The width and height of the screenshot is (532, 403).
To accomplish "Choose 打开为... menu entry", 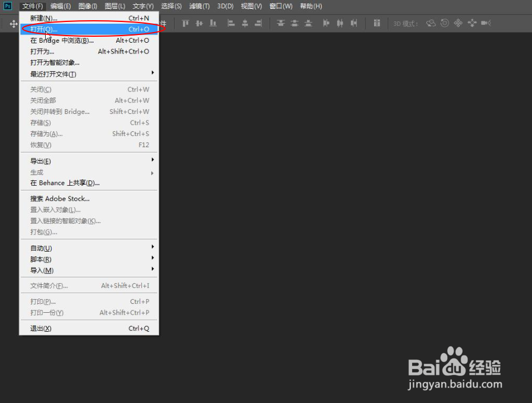I will 89,52.
